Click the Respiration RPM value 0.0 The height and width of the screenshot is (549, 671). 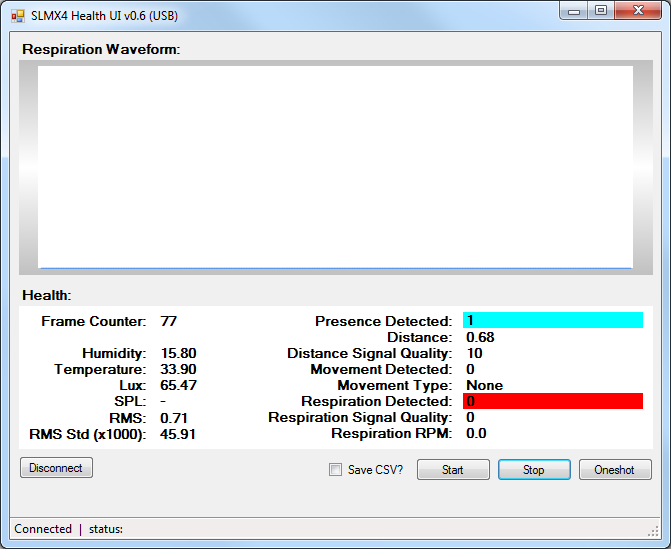pos(476,433)
